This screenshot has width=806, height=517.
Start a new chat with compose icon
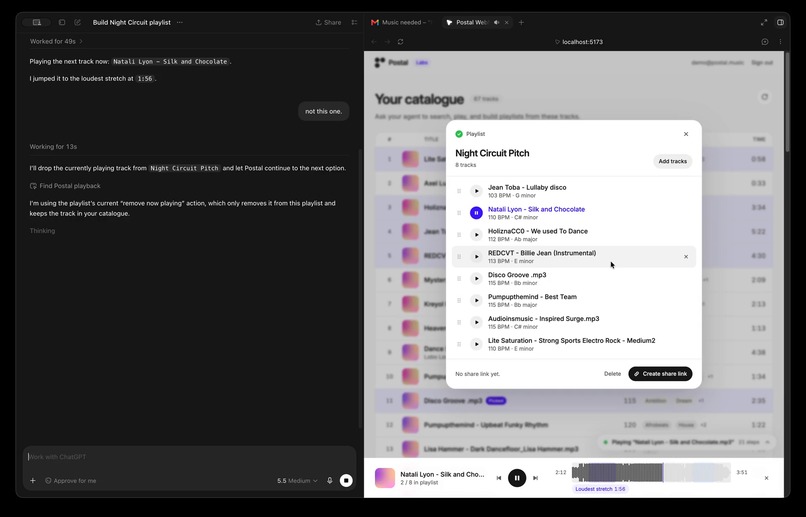[78, 23]
